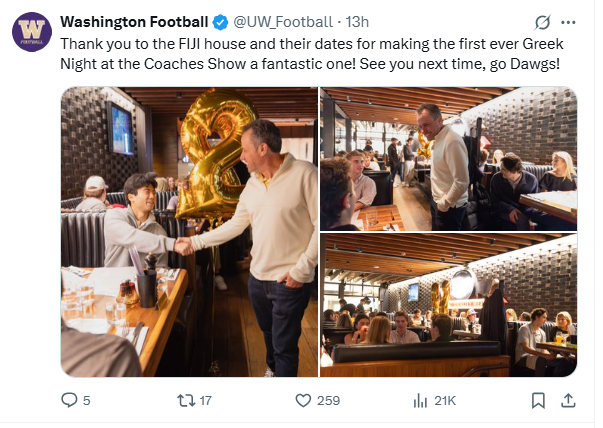
Task: Click the share upload arrow icon
Action: click(568, 400)
